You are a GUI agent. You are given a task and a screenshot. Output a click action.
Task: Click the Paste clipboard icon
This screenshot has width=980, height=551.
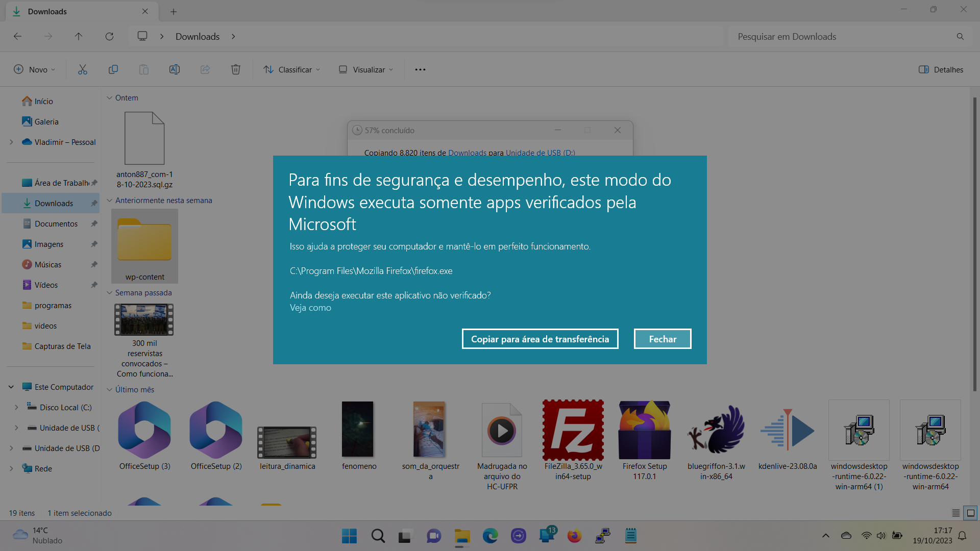click(144, 69)
